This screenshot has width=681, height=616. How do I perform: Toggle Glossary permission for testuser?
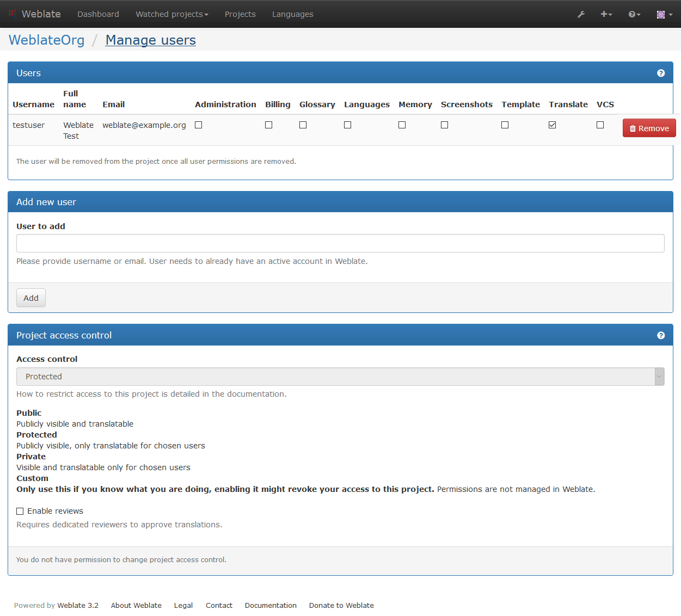[x=303, y=125]
